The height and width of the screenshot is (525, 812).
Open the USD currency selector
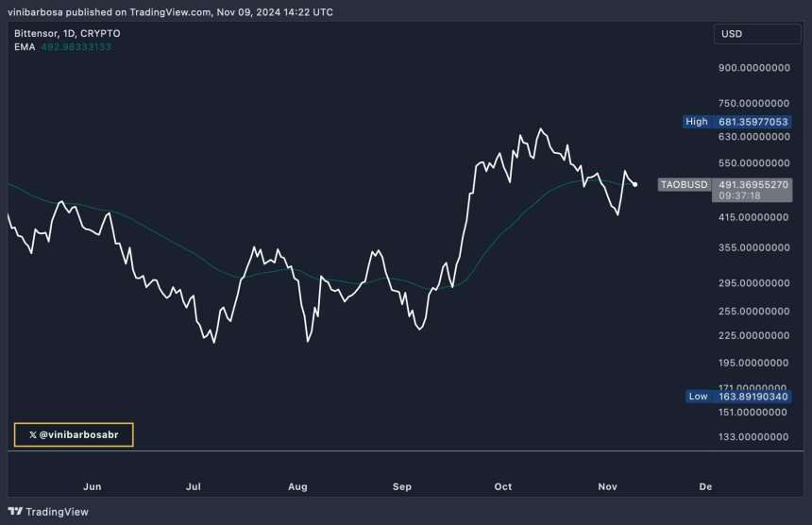pyautogui.click(x=756, y=35)
